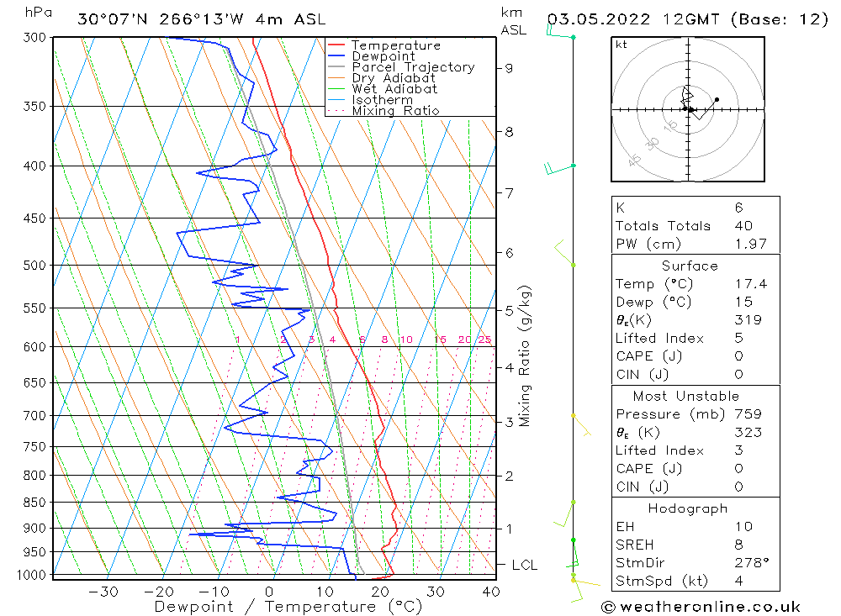Click the Most Unstable theta-e value 323

click(748, 433)
